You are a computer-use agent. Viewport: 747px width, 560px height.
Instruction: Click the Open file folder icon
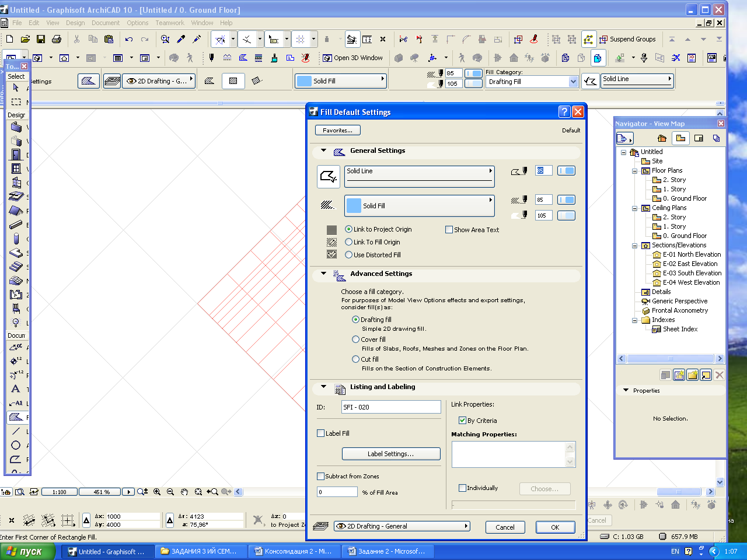coord(25,39)
